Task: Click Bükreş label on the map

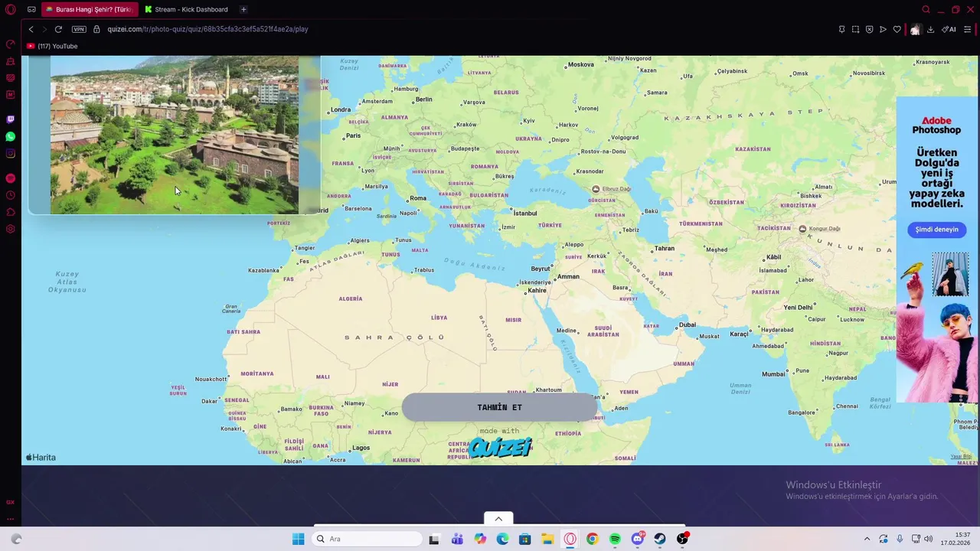Action: point(504,176)
